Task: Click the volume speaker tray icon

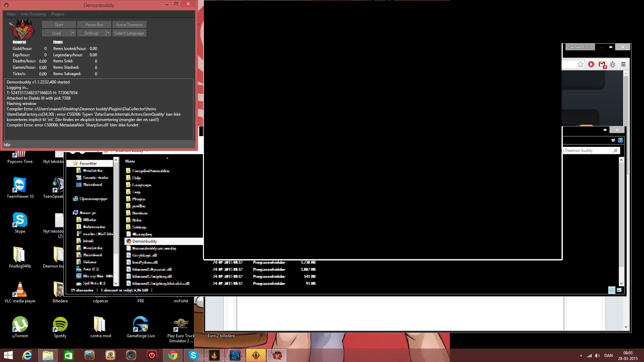Action: coord(597,356)
